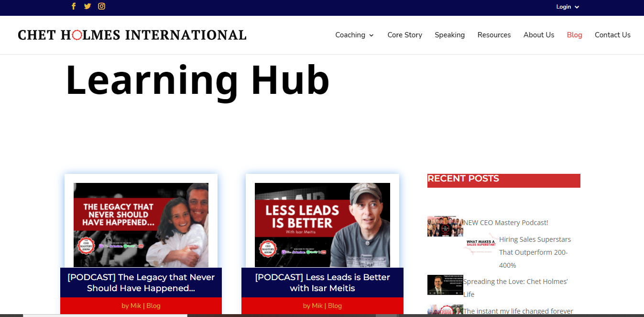Click the NEW CEO Mastery Podcast recent post

(x=505, y=223)
